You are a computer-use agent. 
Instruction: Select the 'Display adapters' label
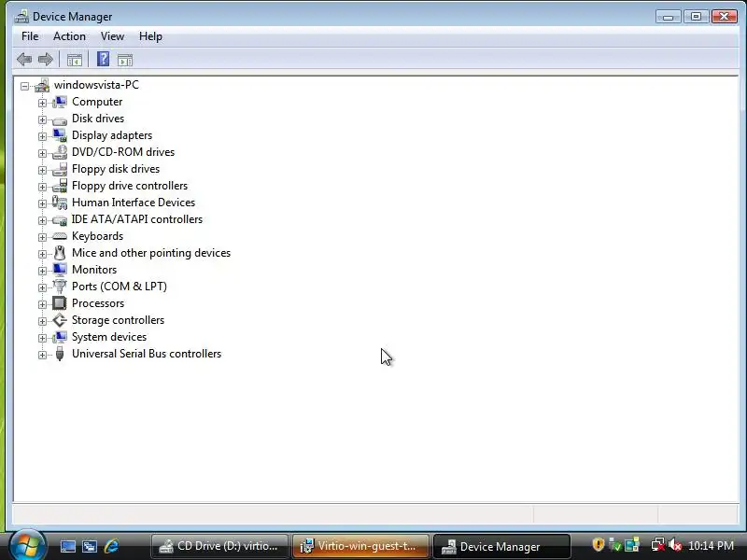[112, 135]
